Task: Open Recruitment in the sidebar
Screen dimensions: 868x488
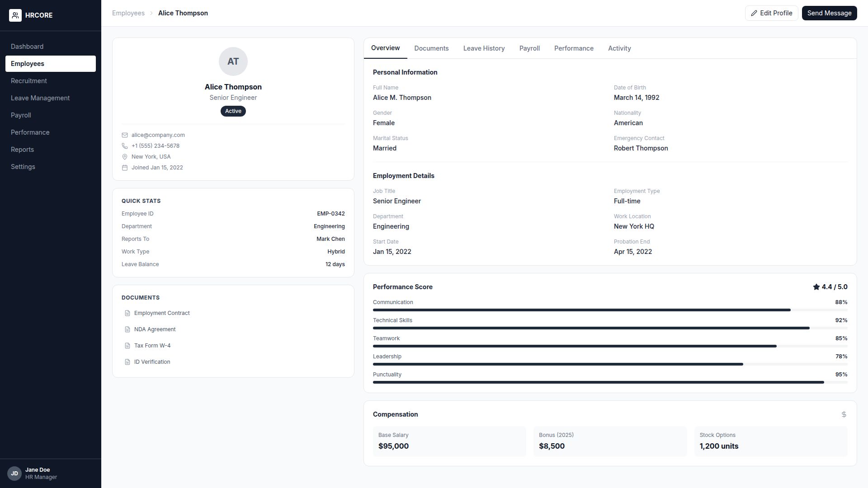Action: (51, 81)
